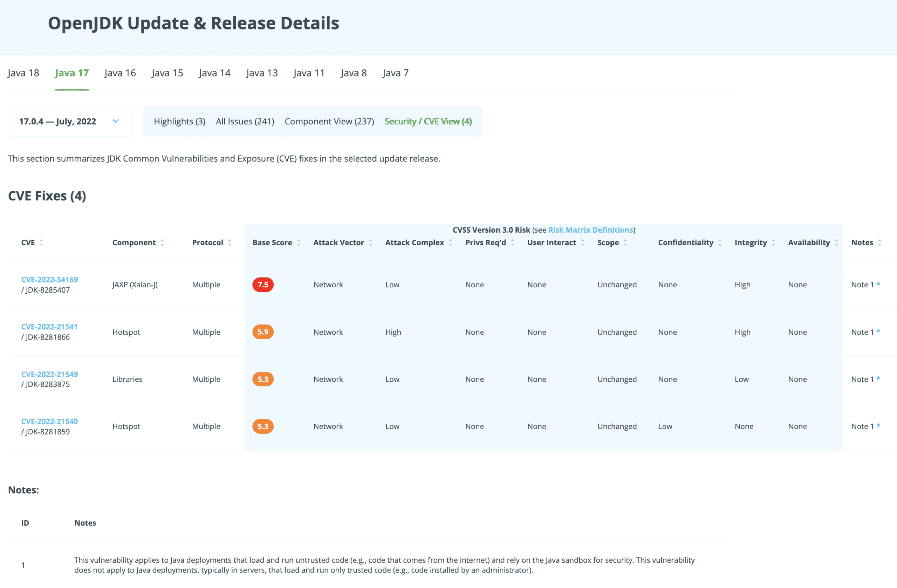Sort by Integrity column arrows
The width and height of the screenshot is (897, 588).
click(x=773, y=243)
